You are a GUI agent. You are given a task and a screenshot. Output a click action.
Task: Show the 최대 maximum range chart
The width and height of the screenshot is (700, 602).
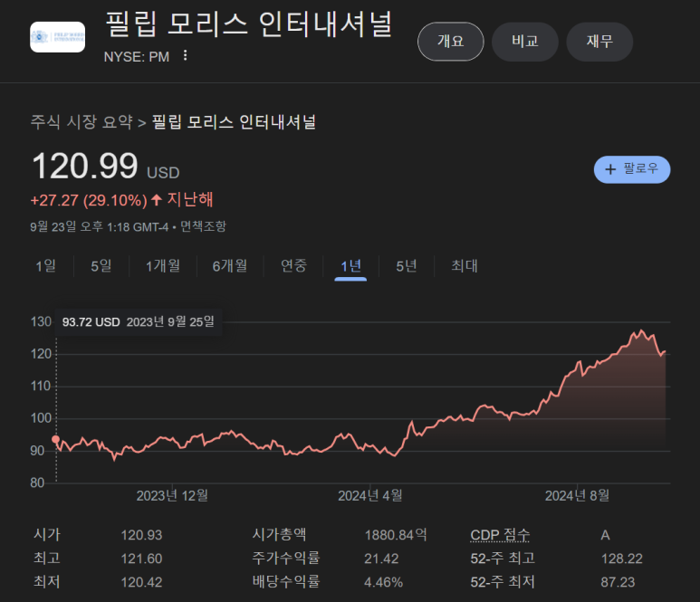click(x=465, y=266)
